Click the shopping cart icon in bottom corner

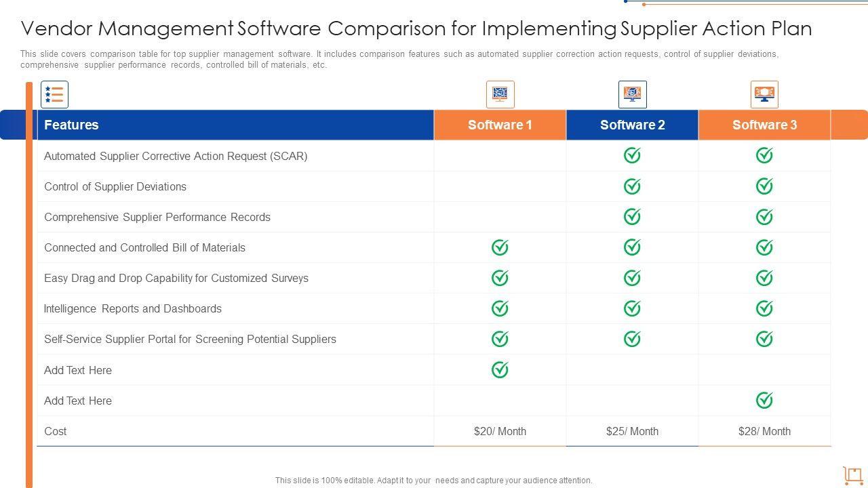852,475
